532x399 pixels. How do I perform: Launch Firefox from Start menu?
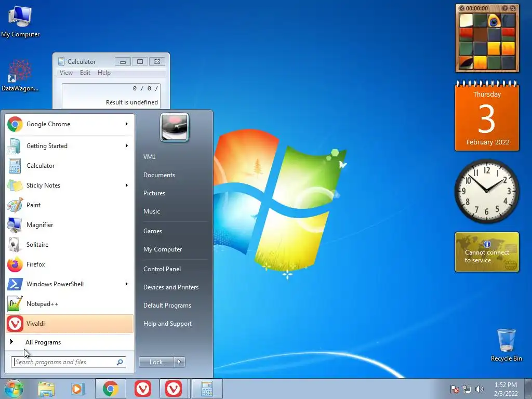pyautogui.click(x=70, y=264)
